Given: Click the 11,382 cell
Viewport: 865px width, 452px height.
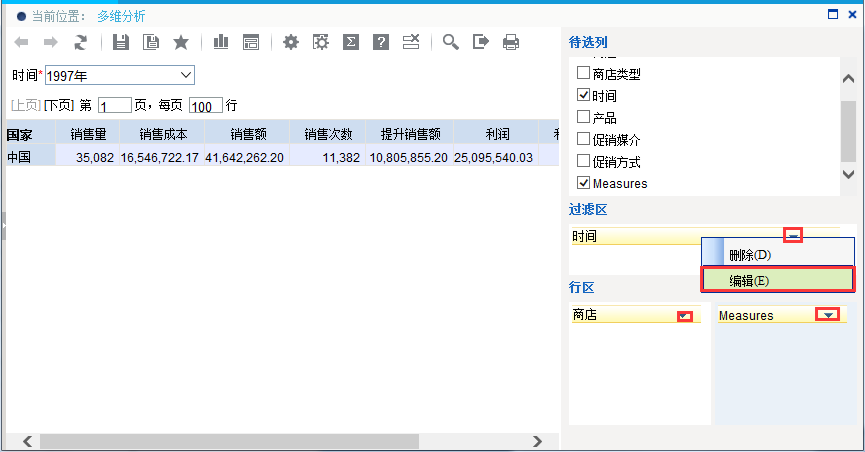Looking at the screenshot, I should [x=328, y=157].
